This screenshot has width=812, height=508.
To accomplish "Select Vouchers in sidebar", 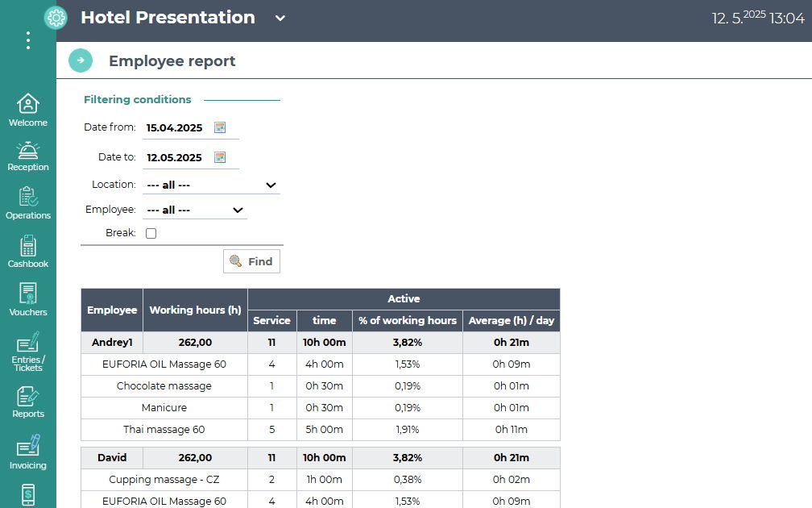I will [x=28, y=300].
